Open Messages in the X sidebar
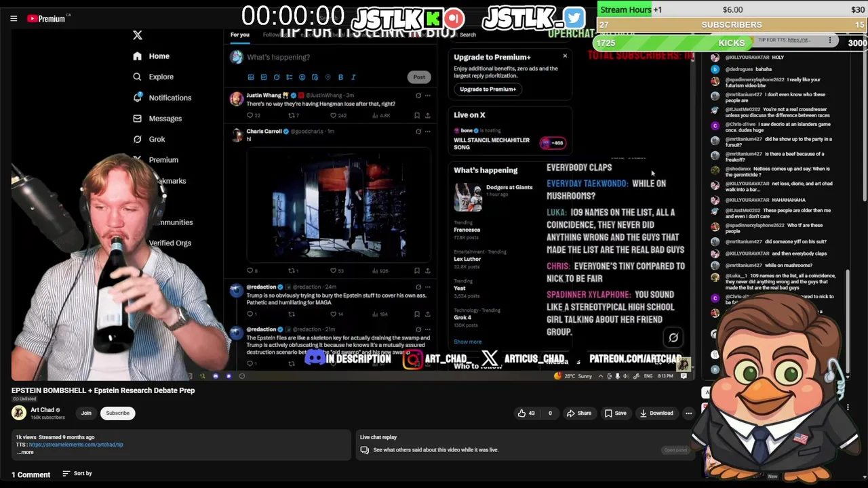 pos(158,119)
